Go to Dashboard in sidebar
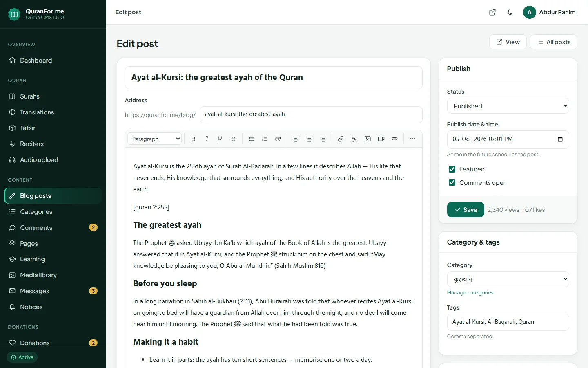This screenshot has width=588, height=368. click(x=53, y=61)
